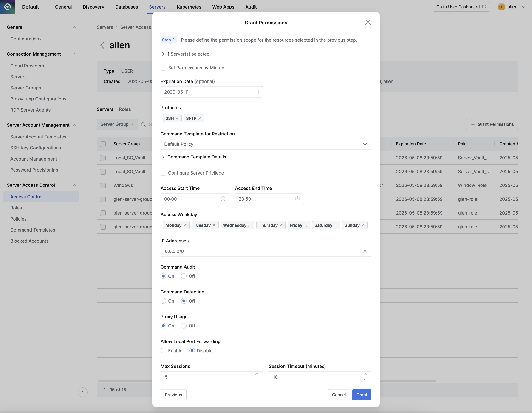This screenshot has height=413, width=532.
Task: Turn Command Detection On
Action: [x=164, y=301]
